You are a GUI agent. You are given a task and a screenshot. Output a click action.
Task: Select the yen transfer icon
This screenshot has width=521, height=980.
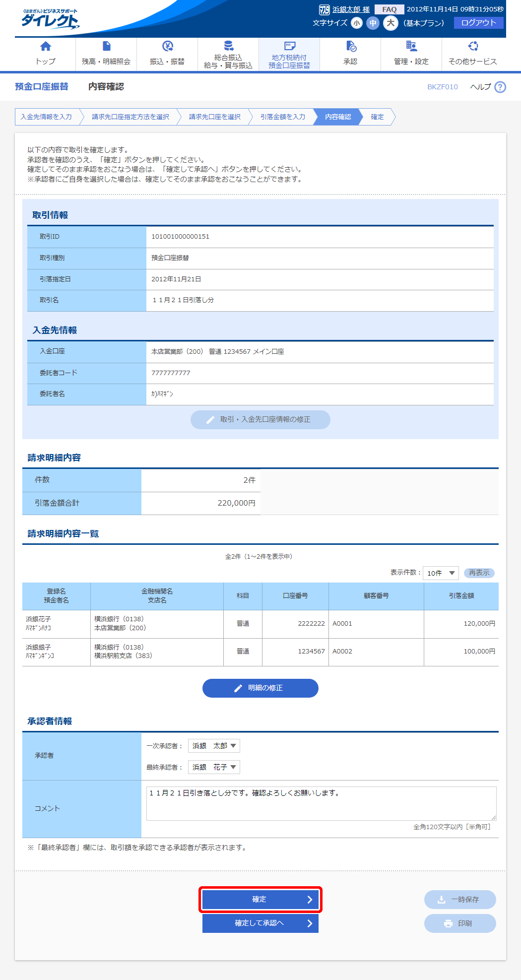click(x=167, y=47)
